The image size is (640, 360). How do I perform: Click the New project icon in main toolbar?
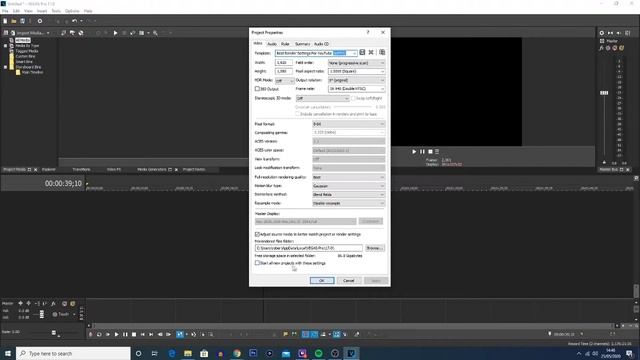(x=5, y=21)
